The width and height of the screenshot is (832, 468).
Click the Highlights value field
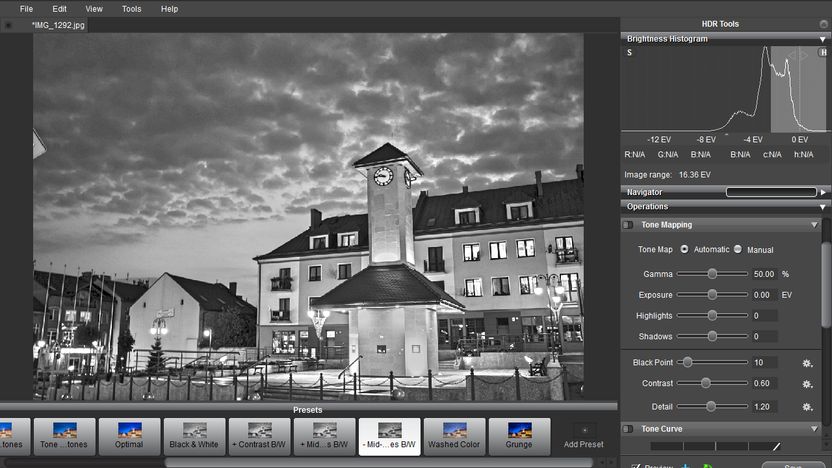coord(764,316)
